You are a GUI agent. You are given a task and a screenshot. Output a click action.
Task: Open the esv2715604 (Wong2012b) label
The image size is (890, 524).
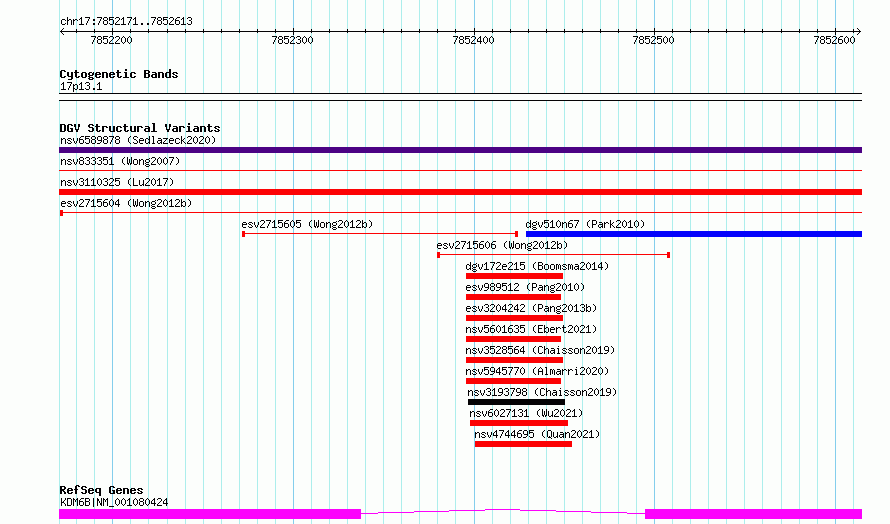point(126,203)
